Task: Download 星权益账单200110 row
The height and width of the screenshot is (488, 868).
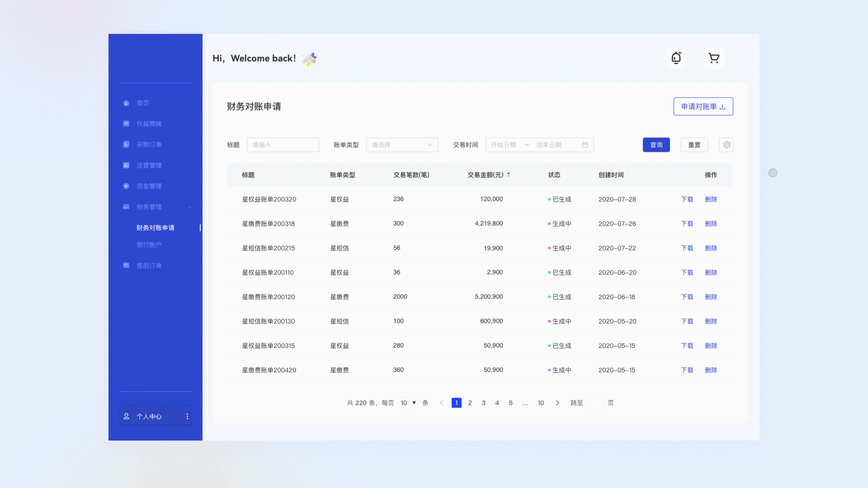Action: point(687,272)
